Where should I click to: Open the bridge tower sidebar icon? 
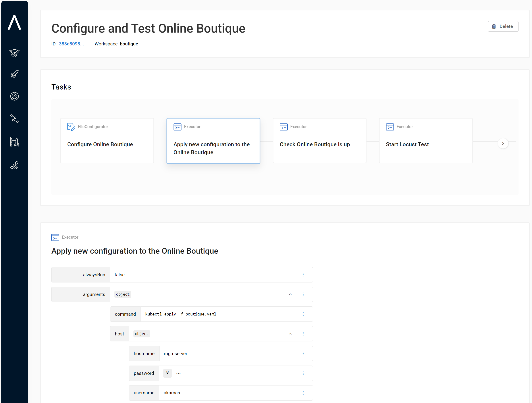14,142
